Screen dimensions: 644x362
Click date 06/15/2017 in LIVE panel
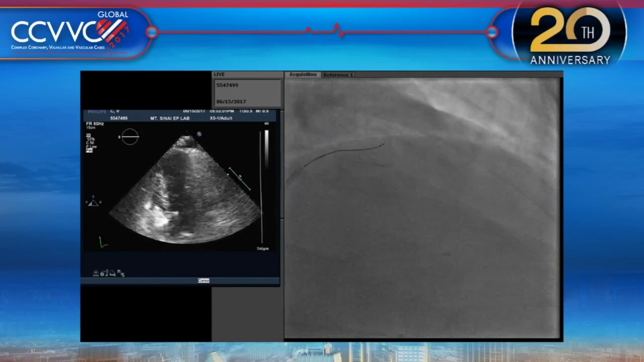[x=231, y=102]
